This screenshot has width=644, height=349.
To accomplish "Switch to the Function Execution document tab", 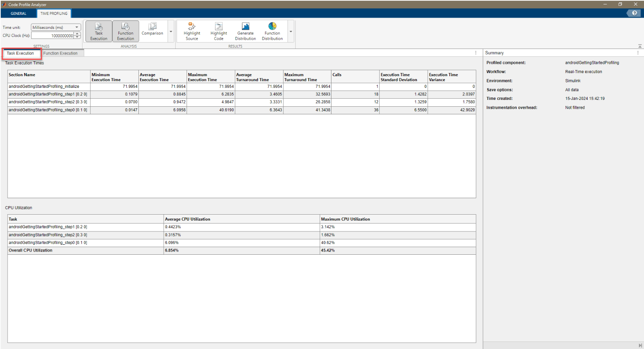I will [x=61, y=53].
